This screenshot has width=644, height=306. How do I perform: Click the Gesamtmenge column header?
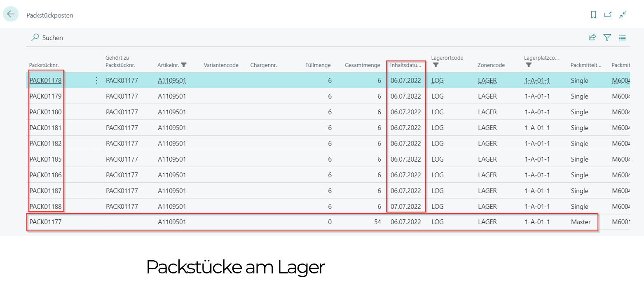pos(362,65)
